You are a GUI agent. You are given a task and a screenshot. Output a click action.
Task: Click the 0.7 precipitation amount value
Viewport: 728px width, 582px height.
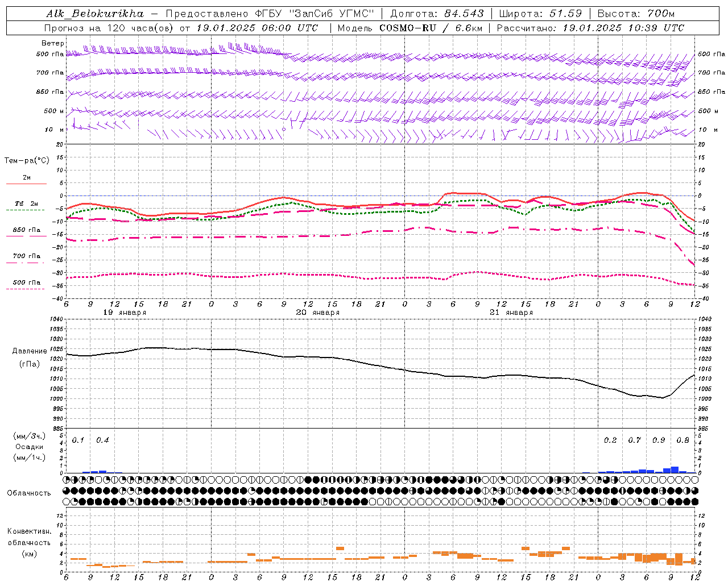[634, 440]
